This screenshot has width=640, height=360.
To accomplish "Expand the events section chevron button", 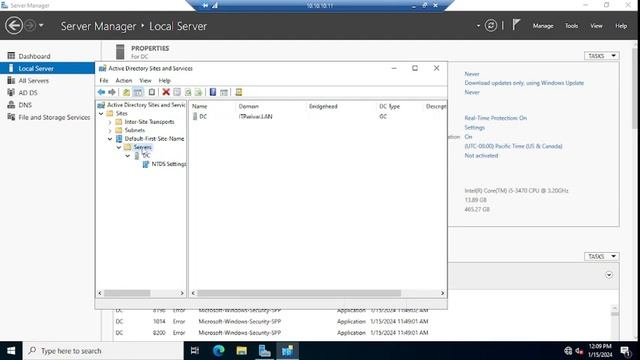I will pyautogui.click(x=609, y=275).
